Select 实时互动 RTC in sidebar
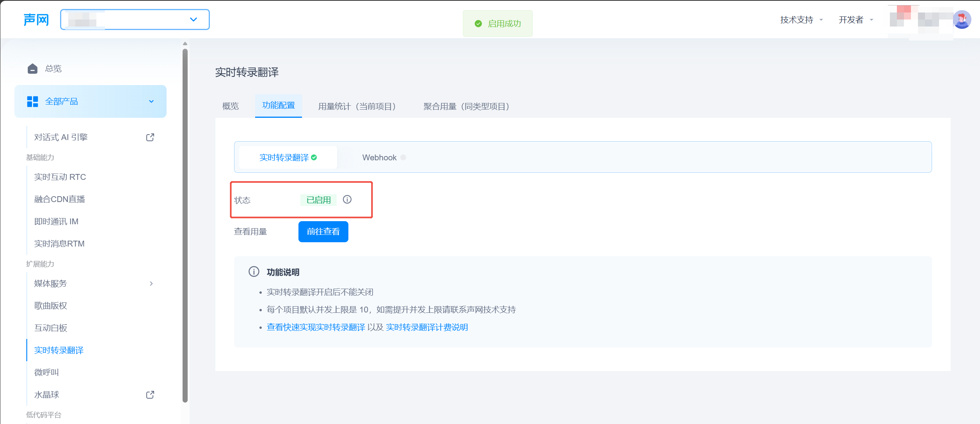 click(x=60, y=177)
